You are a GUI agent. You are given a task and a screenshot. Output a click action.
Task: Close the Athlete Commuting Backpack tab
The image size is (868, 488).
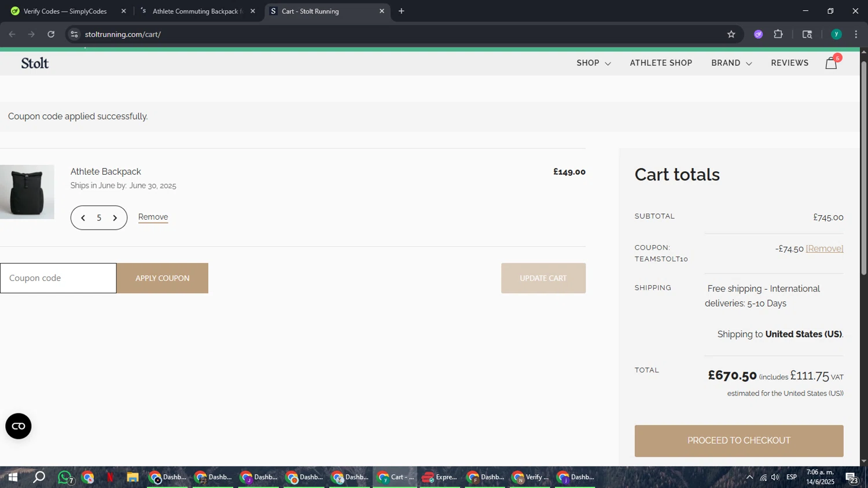[x=252, y=11]
